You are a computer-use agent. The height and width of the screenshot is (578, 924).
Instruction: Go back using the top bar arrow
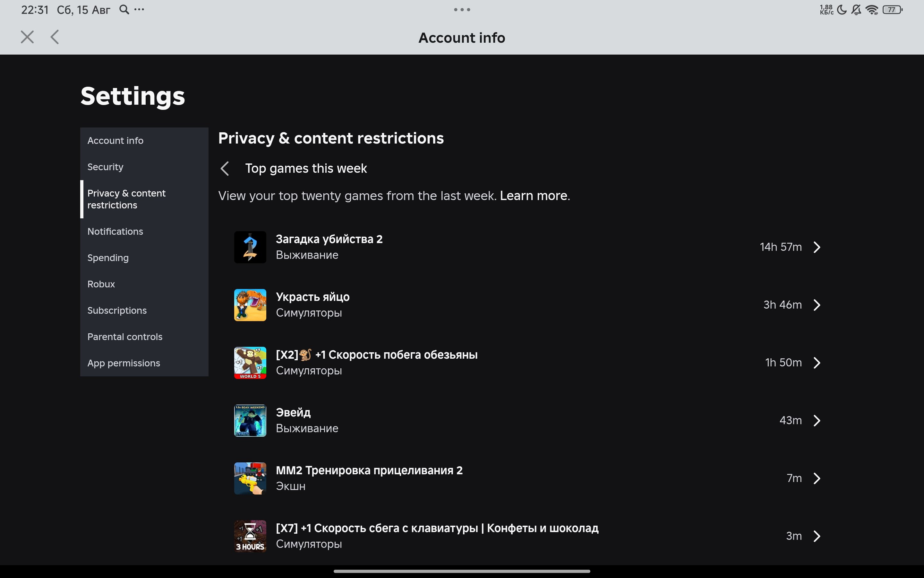click(55, 37)
